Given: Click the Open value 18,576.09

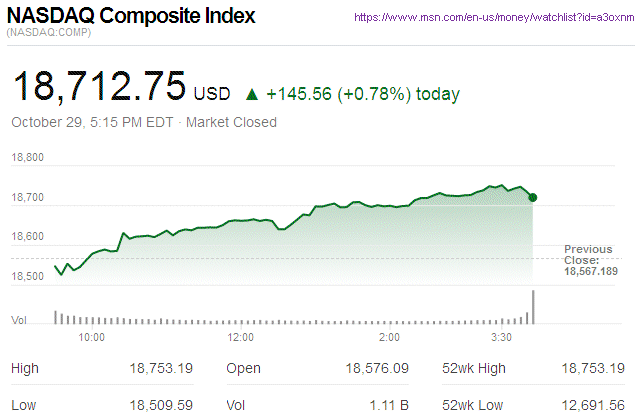Looking at the screenshot, I should tap(375, 368).
